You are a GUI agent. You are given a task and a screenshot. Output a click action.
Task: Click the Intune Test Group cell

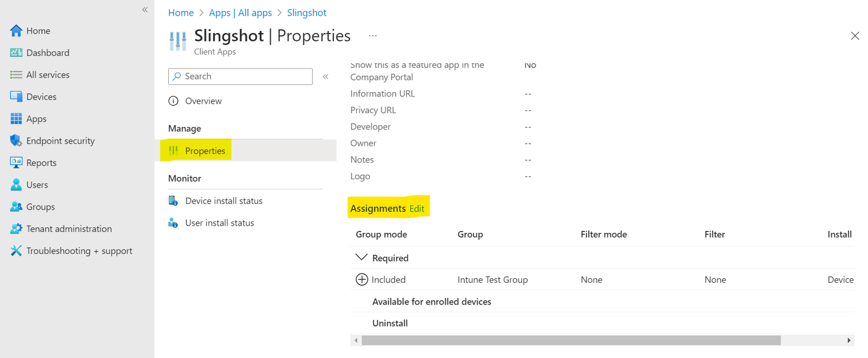click(493, 280)
